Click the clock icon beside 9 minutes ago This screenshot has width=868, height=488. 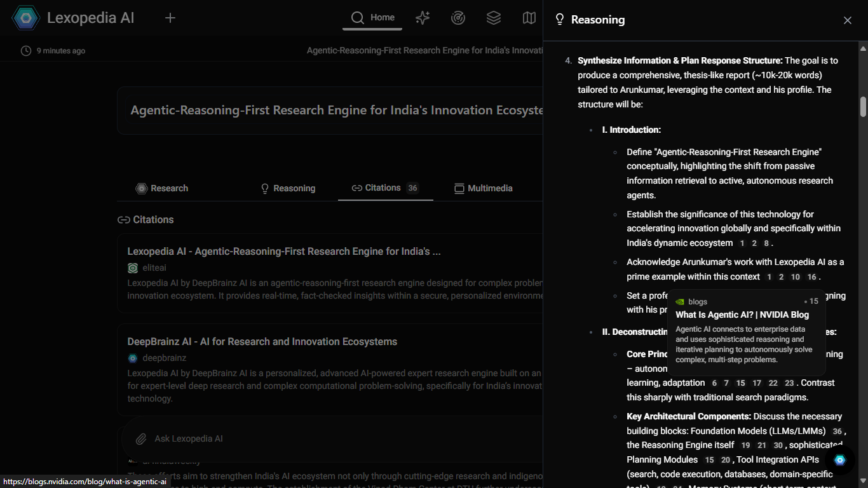point(26,50)
